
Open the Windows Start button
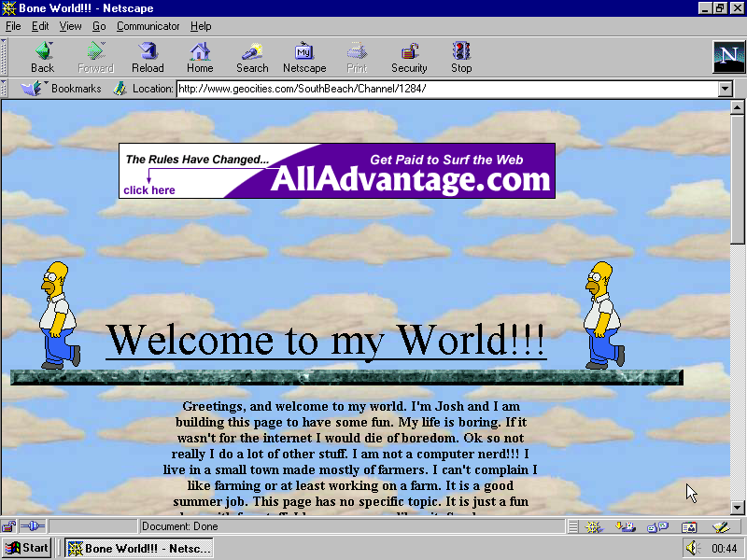point(26,548)
